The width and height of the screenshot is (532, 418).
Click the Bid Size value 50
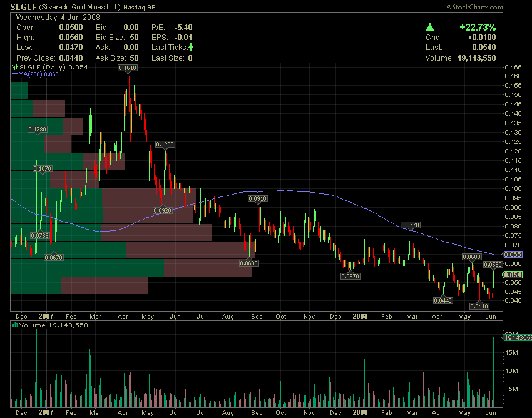tap(135, 38)
